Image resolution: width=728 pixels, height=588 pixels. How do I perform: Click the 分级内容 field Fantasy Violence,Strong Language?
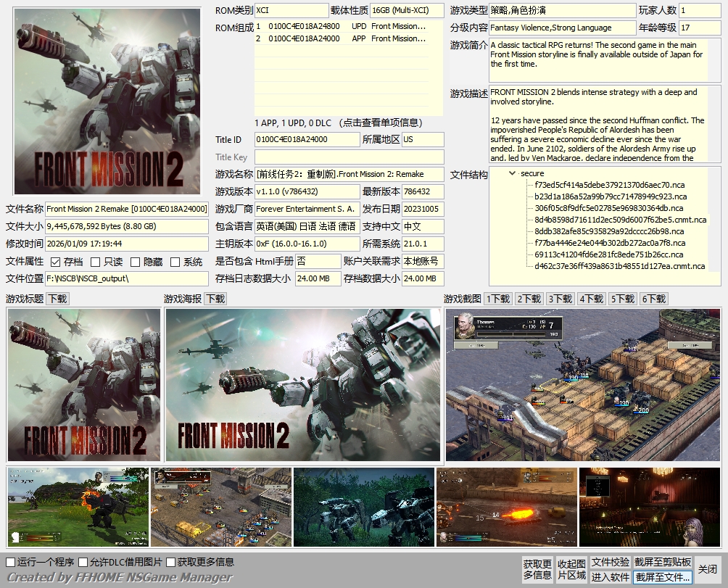click(x=562, y=28)
